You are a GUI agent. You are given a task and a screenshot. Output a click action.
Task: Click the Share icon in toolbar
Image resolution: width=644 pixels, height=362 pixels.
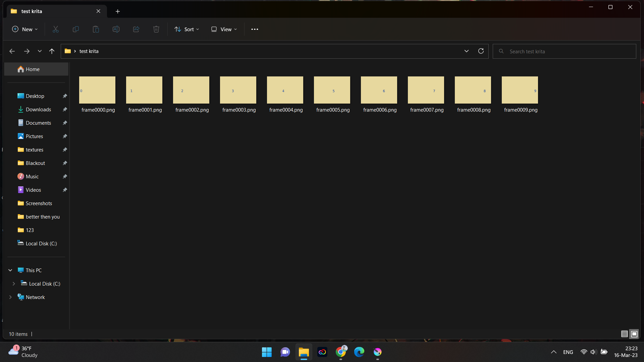(136, 29)
